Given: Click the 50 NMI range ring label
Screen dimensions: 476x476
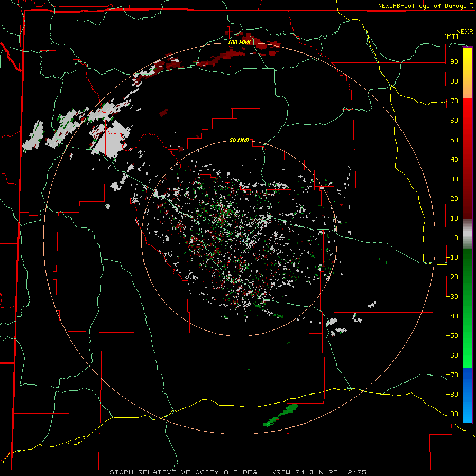Looking at the screenshot, I should coord(239,140).
